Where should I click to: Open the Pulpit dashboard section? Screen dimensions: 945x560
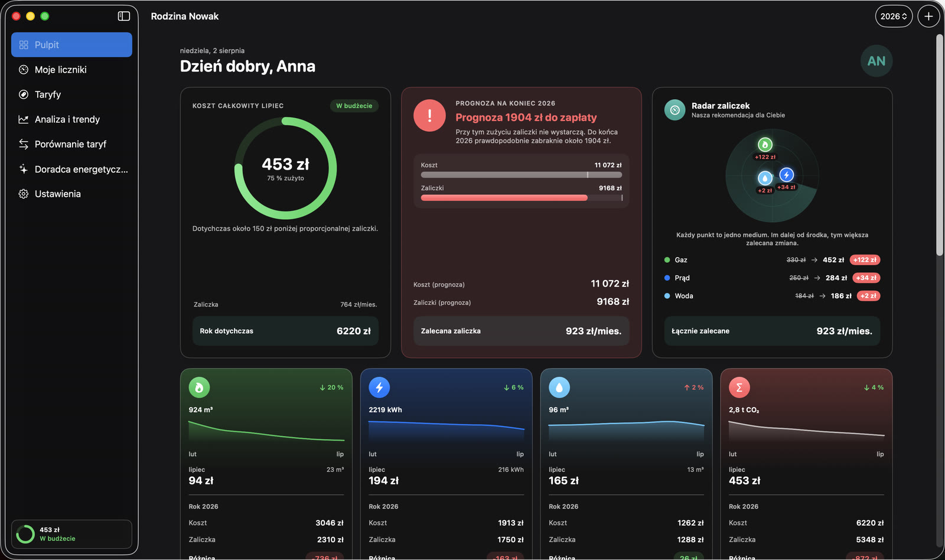pyautogui.click(x=71, y=45)
